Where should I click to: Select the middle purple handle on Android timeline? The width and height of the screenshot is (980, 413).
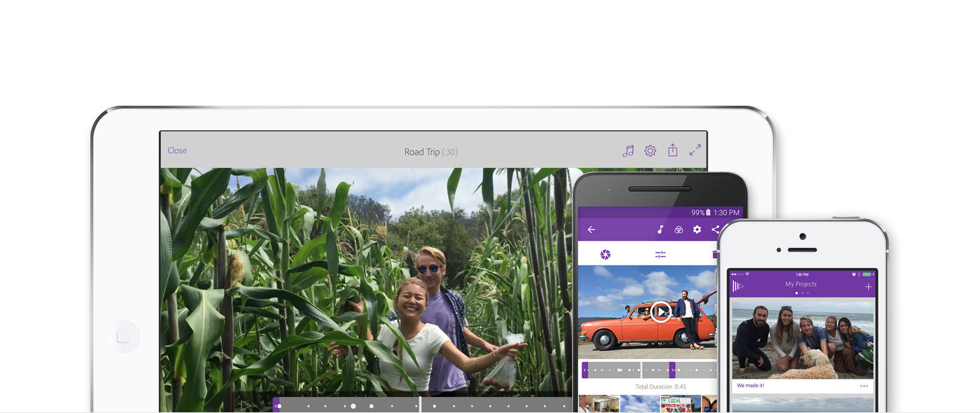click(672, 370)
